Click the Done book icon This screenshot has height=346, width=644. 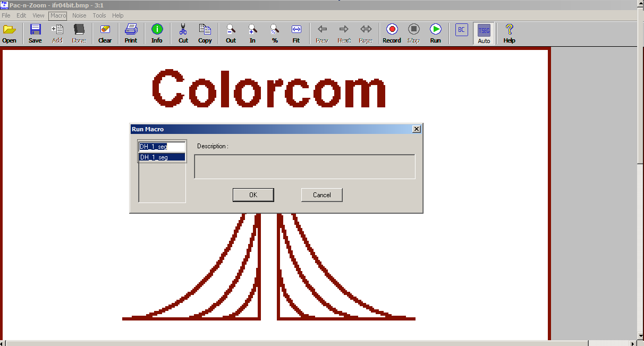(x=79, y=33)
